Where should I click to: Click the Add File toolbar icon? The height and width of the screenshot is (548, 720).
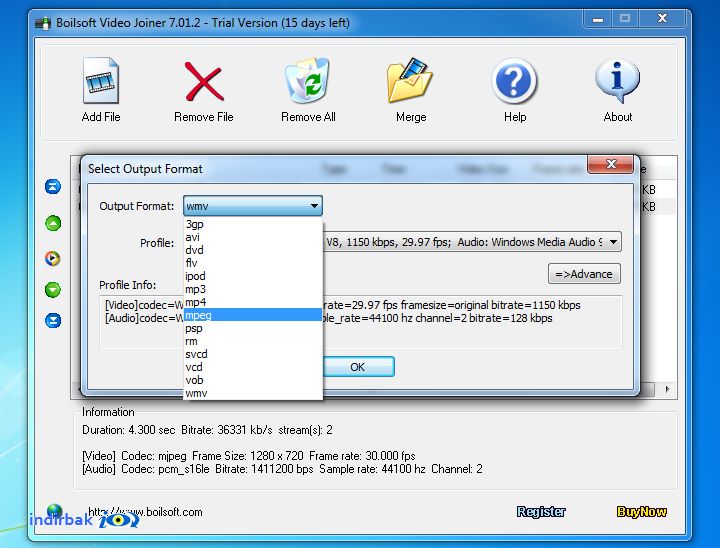[x=101, y=80]
